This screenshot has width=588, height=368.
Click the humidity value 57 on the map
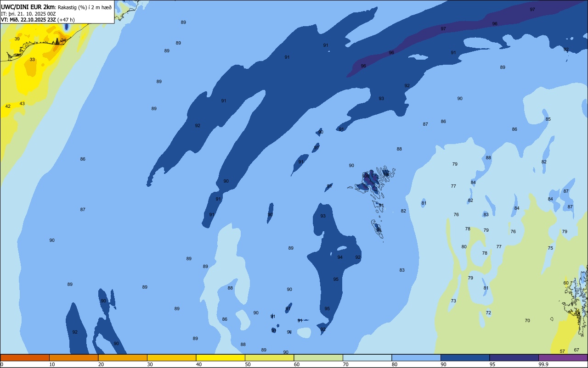pos(562,351)
